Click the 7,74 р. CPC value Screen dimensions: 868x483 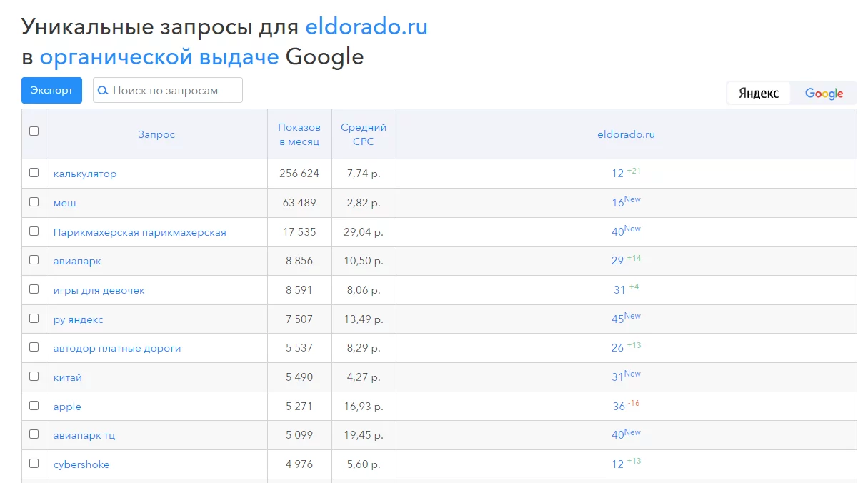coord(364,174)
